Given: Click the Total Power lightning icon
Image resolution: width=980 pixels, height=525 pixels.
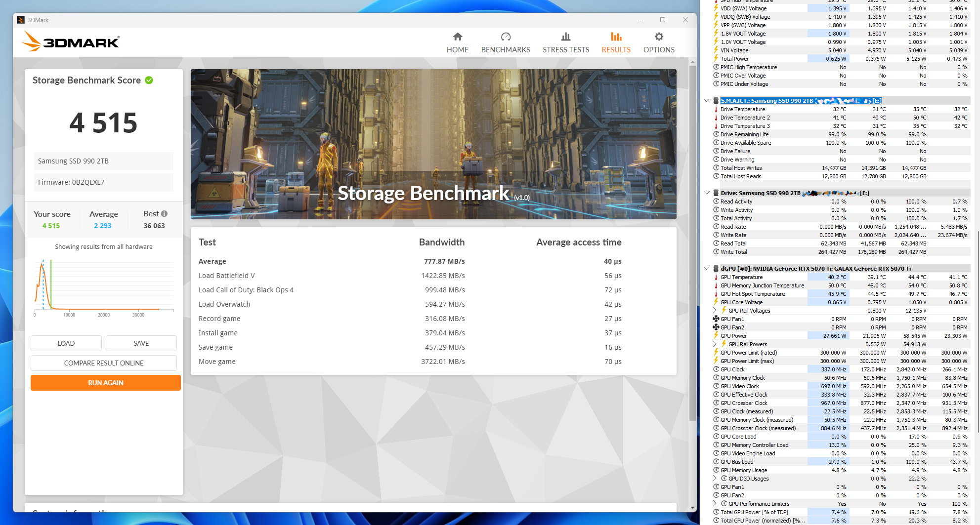Looking at the screenshot, I should 716,59.
